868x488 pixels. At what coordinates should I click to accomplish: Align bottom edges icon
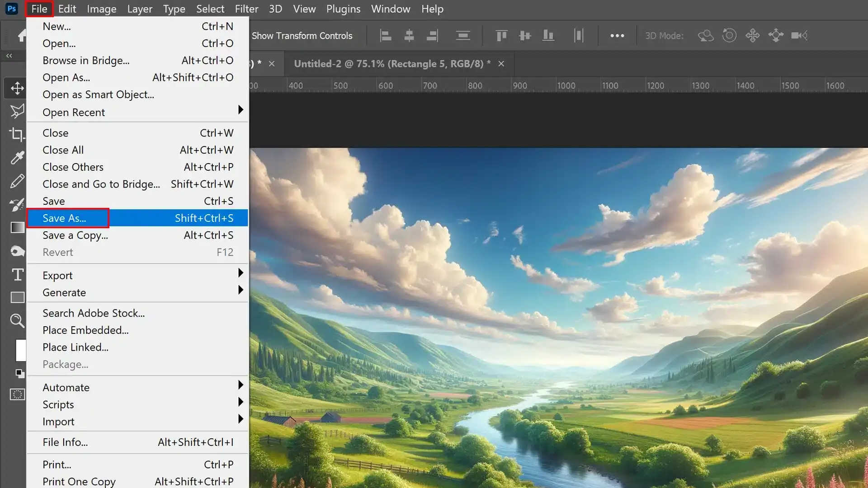coord(548,35)
